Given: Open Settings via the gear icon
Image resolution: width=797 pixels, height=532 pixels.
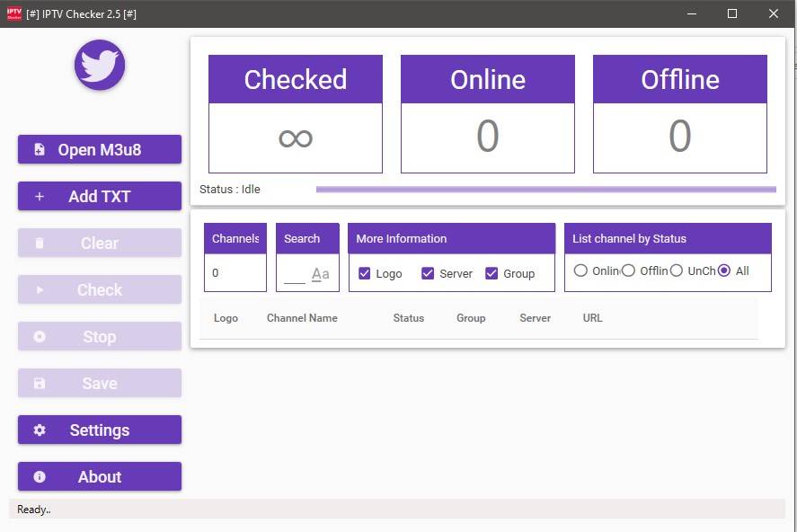Looking at the screenshot, I should [38, 430].
